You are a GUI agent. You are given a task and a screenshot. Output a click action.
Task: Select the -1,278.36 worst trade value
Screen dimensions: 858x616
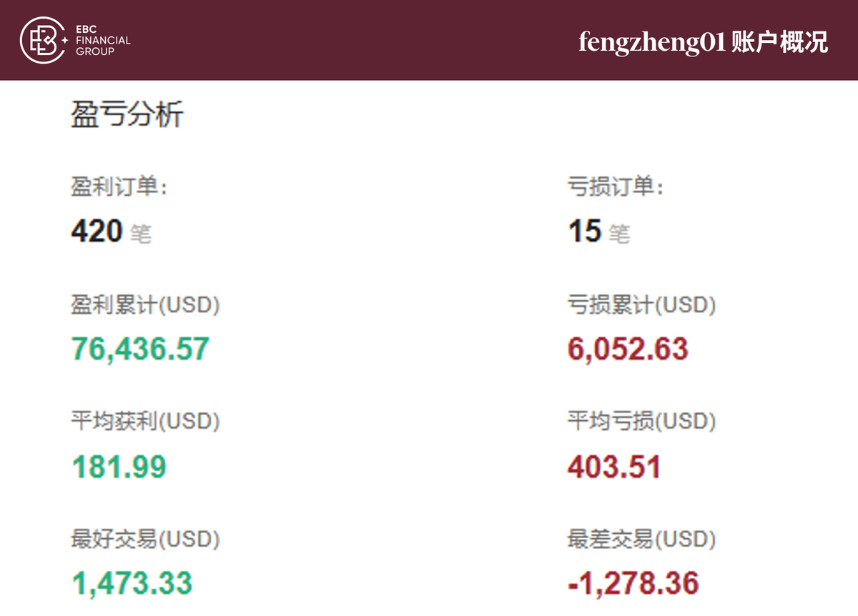coord(633,583)
